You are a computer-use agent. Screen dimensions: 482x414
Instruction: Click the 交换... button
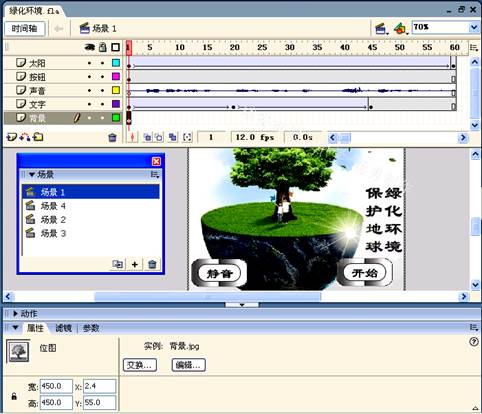(x=140, y=365)
